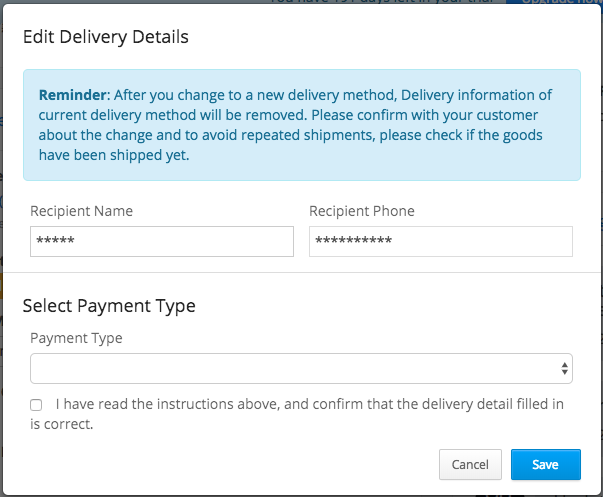The image size is (603, 497).
Task: Click the Recipient Name input field
Action: point(161,241)
